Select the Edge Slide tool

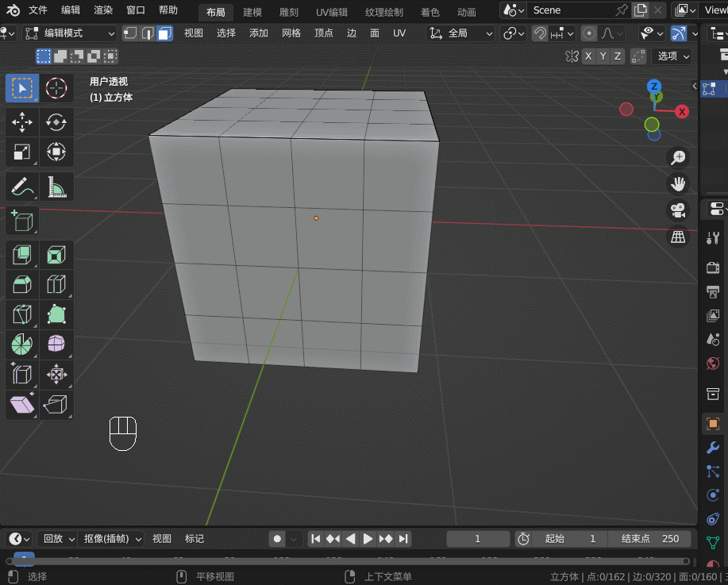[21, 374]
